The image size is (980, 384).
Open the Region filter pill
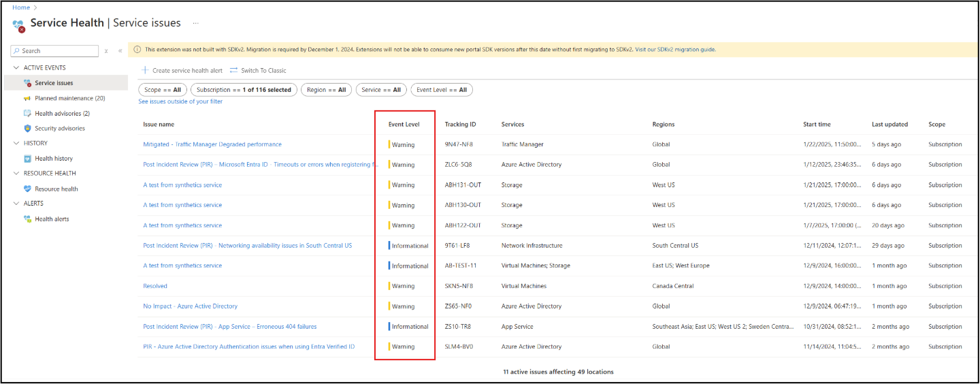(326, 90)
